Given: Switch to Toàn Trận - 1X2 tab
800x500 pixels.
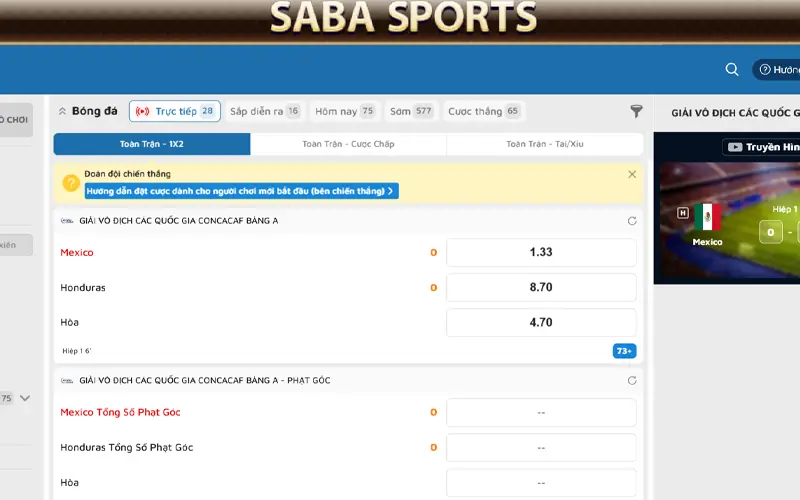Looking at the screenshot, I should pos(152,144).
